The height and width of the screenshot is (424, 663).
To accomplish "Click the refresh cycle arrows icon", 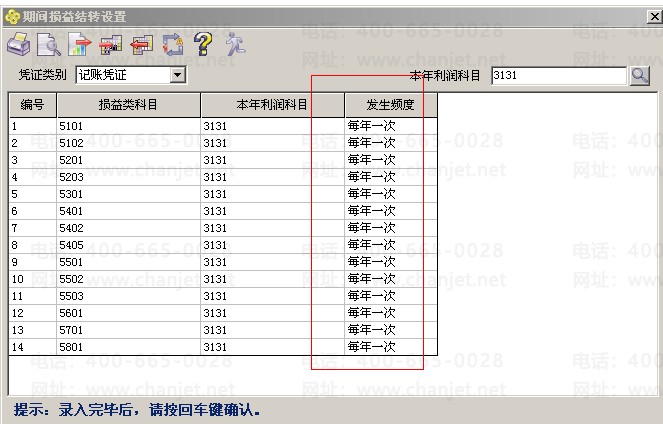I will click(x=173, y=44).
